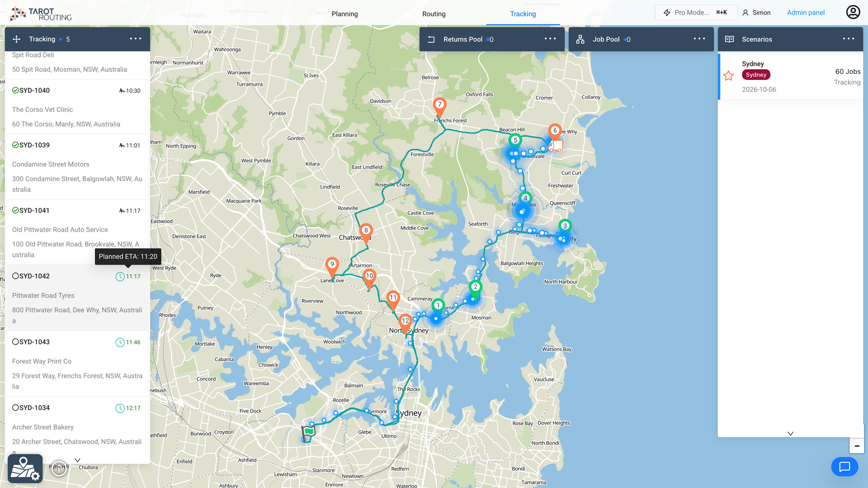Viewport: 868px width, 488px height.
Task: Select Pittwater Road Tyres job text
Action: click(43, 295)
